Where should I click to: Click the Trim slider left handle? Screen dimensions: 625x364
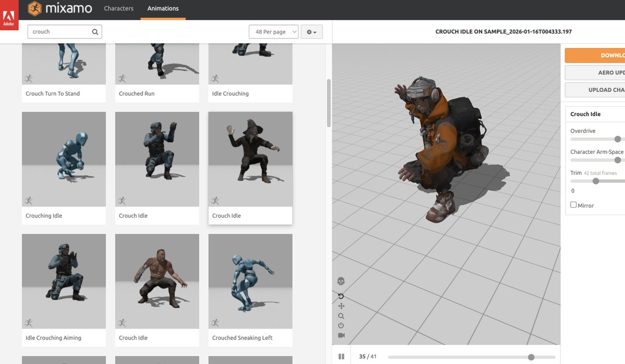pos(596,181)
